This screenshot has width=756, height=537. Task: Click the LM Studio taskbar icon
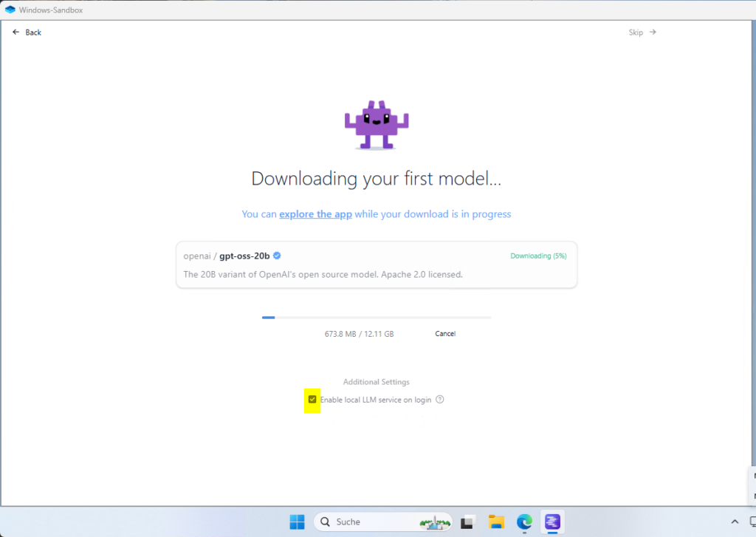552,521
